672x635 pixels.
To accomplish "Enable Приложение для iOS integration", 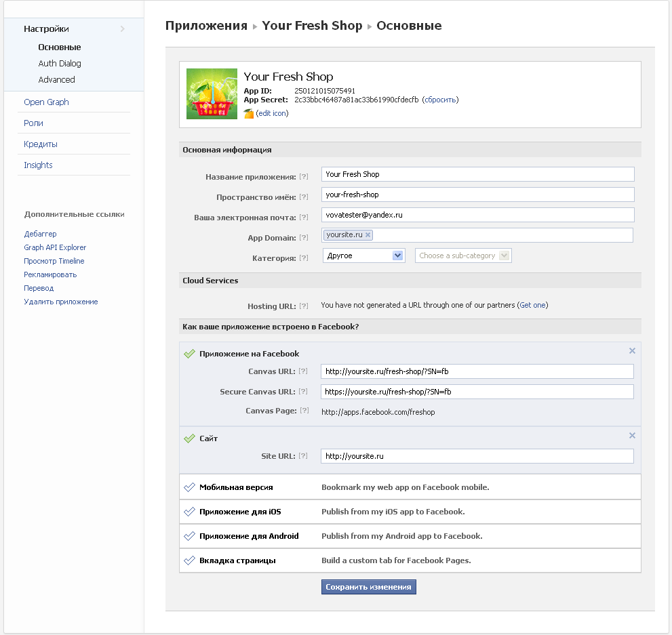I will pyautogui.click(x=190, y=512).
